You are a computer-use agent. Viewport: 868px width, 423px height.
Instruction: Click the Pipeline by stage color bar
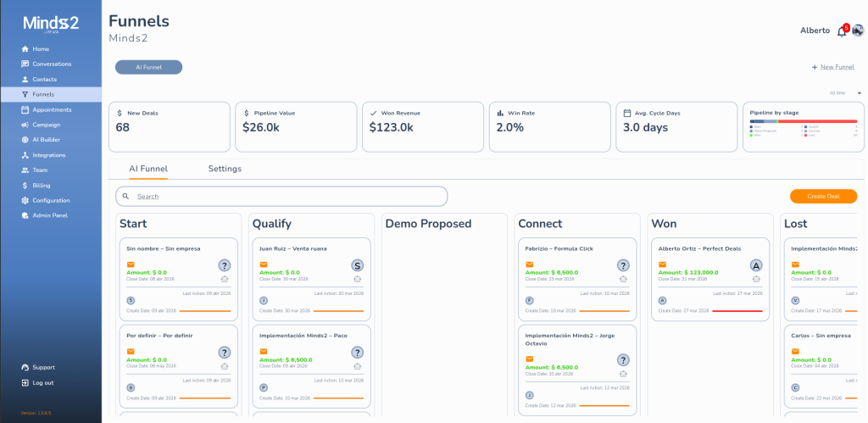pos(803,121)
